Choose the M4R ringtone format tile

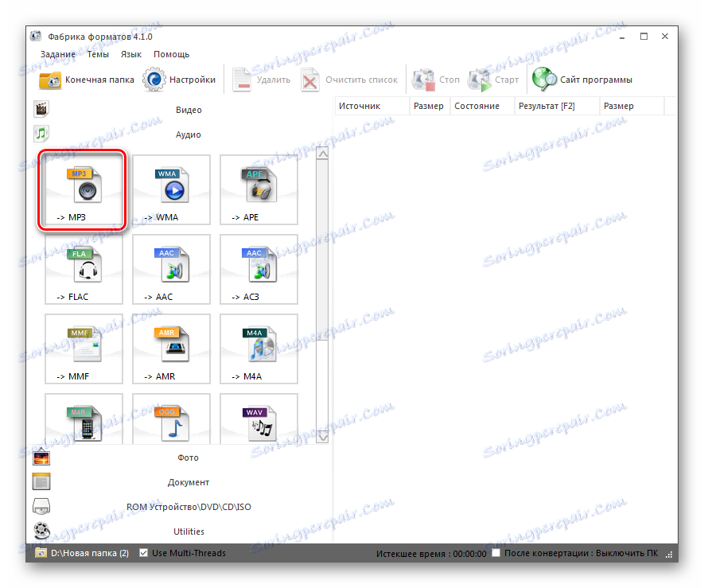pos(84,419)
